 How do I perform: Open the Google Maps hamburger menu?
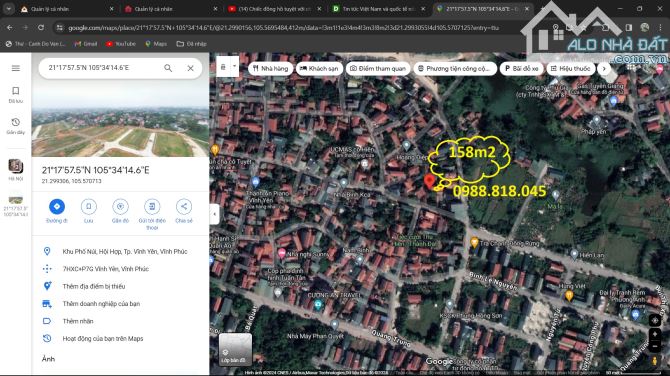(16, 68)
